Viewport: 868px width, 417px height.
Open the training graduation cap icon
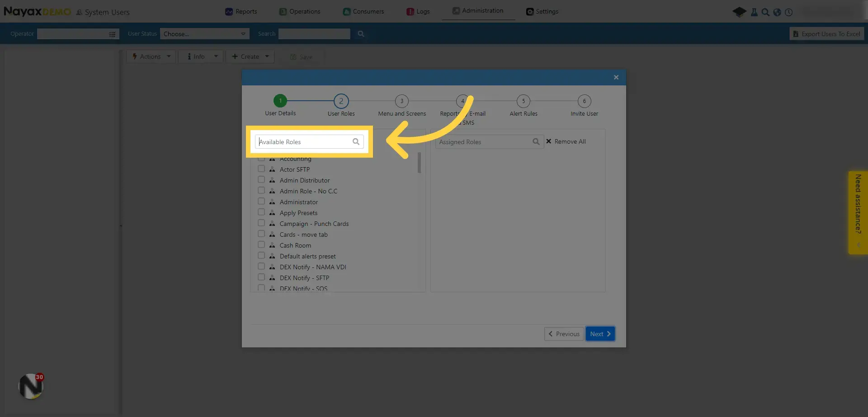740,12
